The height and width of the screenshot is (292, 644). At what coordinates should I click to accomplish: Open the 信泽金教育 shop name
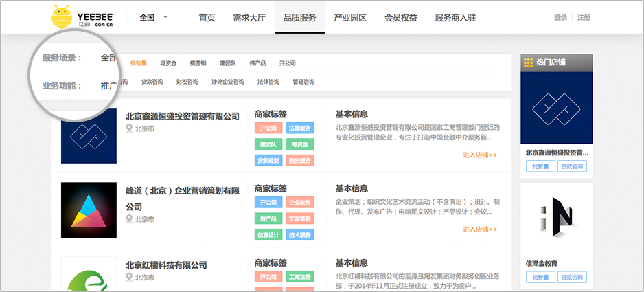541,262
